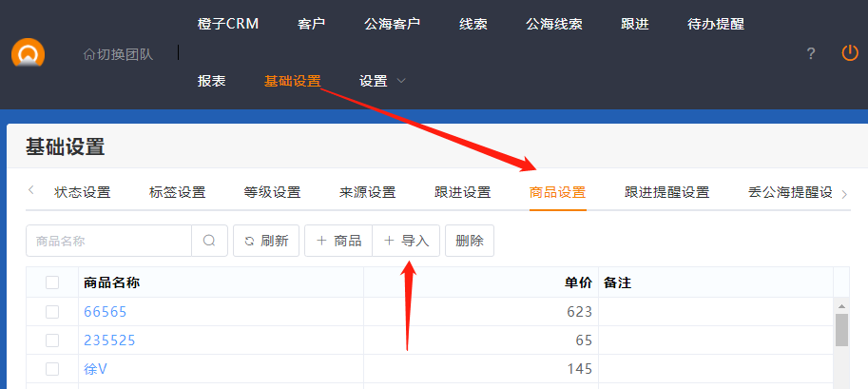Select the checkbox for row 235525
Image resolution: width=868 pixels, height=389 pixels.
click(x=52, y=340)
